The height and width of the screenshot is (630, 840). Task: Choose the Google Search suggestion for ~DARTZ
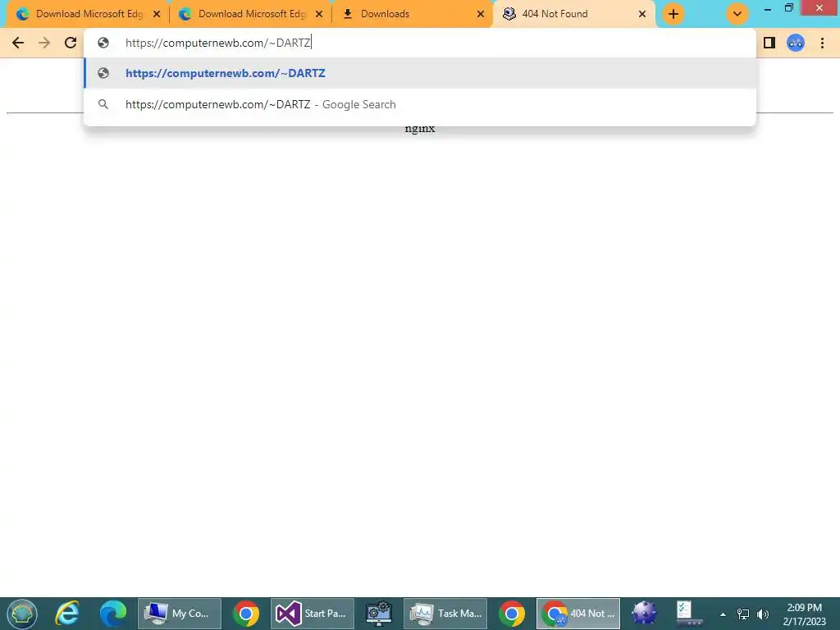(x=420, y=104)
